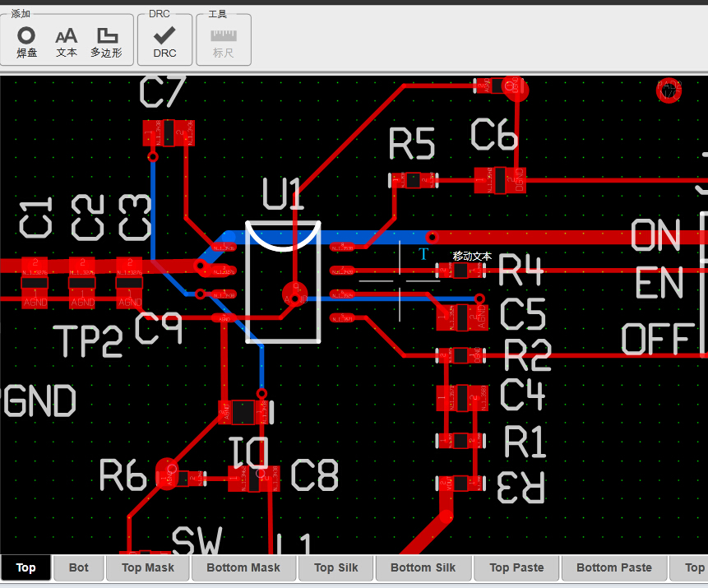Select the C6 designator label
Viewport: 708px width, 588px height.
494,134
